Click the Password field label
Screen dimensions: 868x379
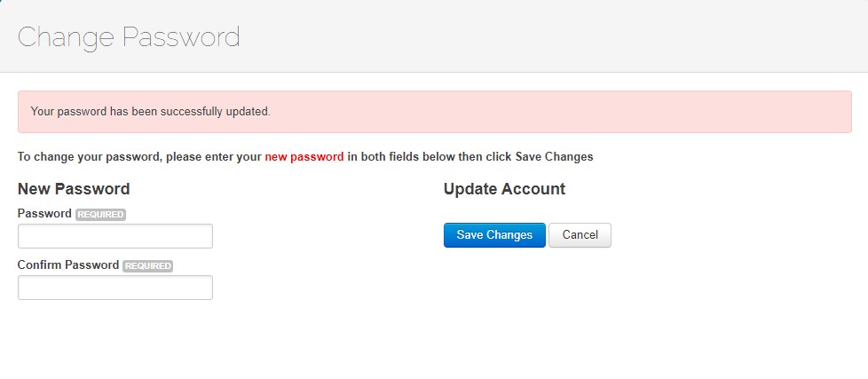[44, 214]
